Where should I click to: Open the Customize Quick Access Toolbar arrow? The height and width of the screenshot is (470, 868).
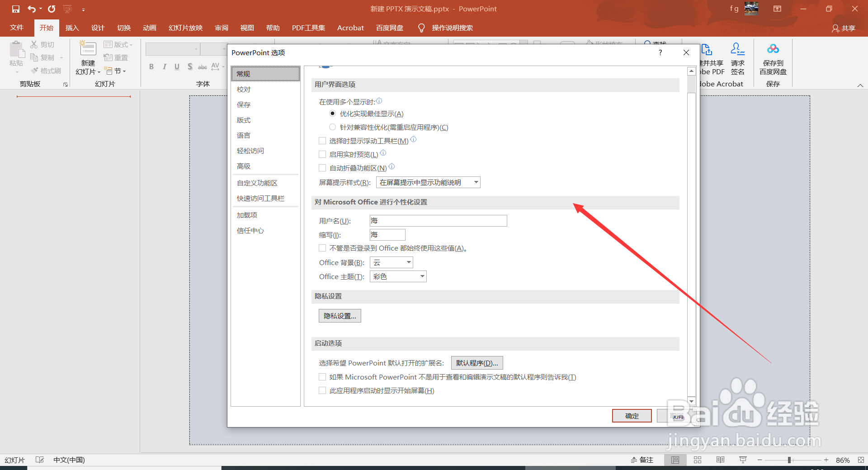pos(83,9)
